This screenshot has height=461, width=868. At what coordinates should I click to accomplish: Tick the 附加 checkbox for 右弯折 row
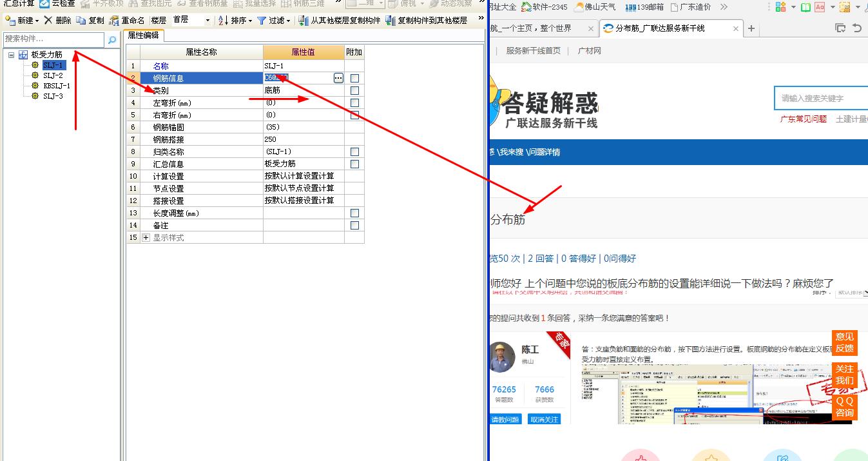354,115
